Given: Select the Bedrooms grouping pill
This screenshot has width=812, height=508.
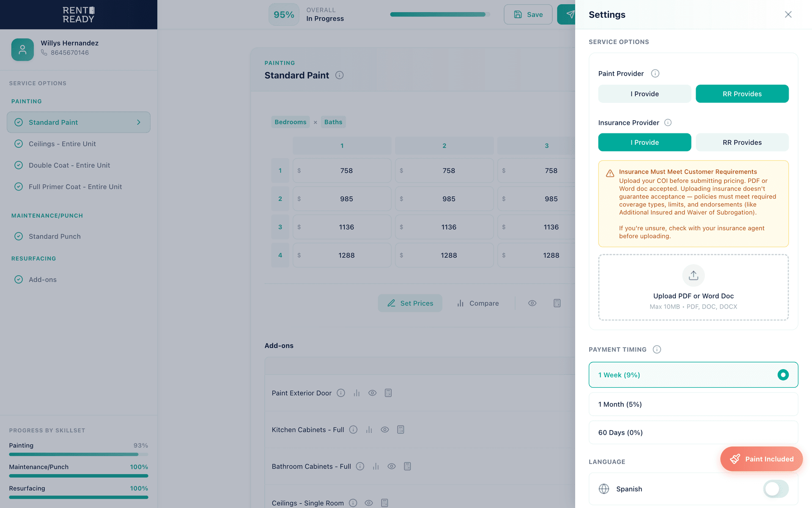Looking at the screenshot, I should point(290,122).
